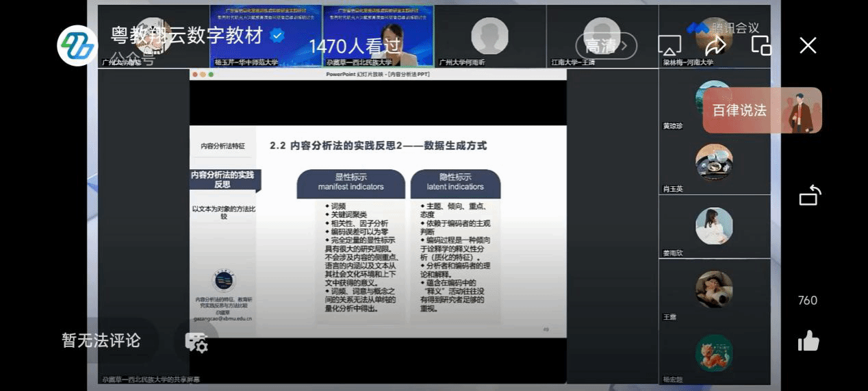Tap the 暂无法评论 comment field
This screenshot has height=391, width=868.
point(101,340)
